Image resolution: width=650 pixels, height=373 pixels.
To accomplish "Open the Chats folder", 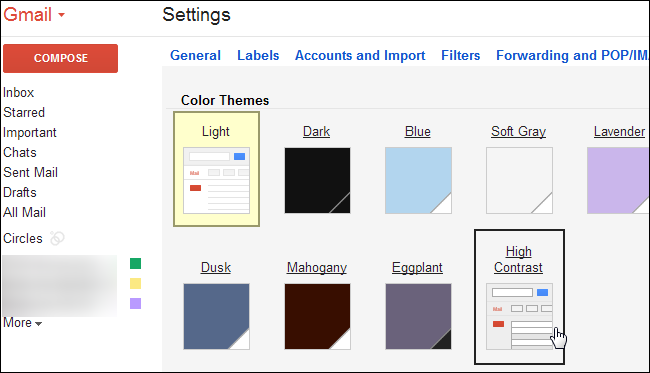I will click(x=19, y=153).
